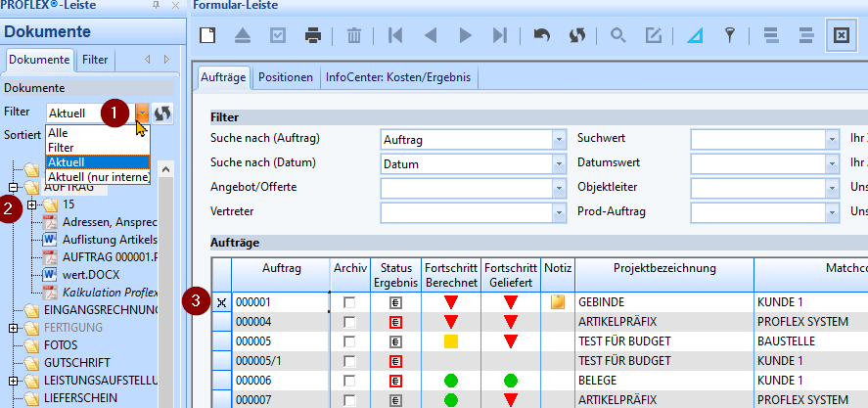
Task: Switch to the Positionen tab
Action: click(x=286, y=77)
